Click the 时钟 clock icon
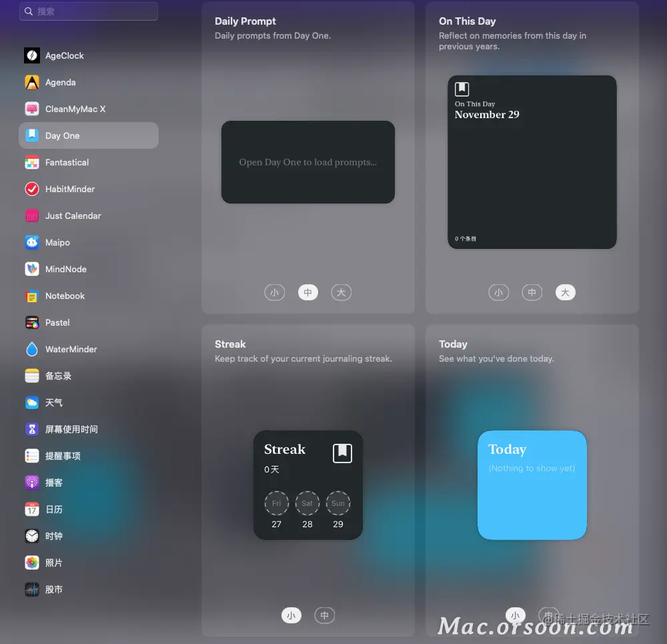 pyautogui.click(x=32, y=536)
